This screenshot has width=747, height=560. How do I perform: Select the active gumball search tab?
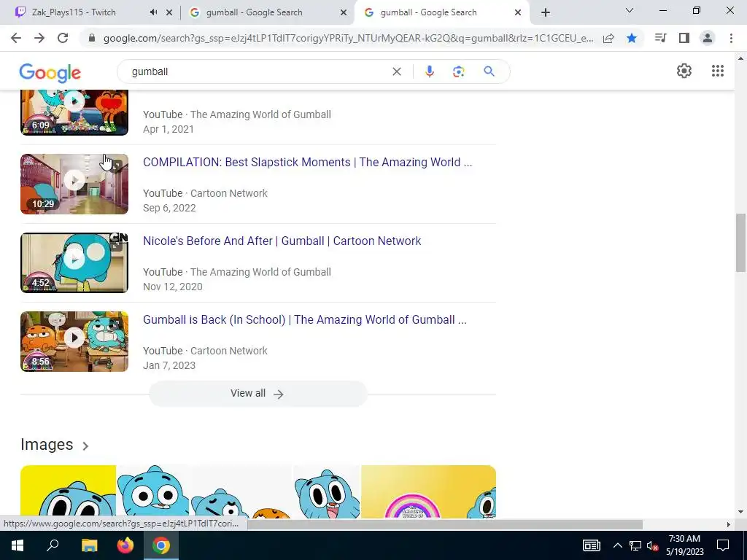(x=428, y=12)
